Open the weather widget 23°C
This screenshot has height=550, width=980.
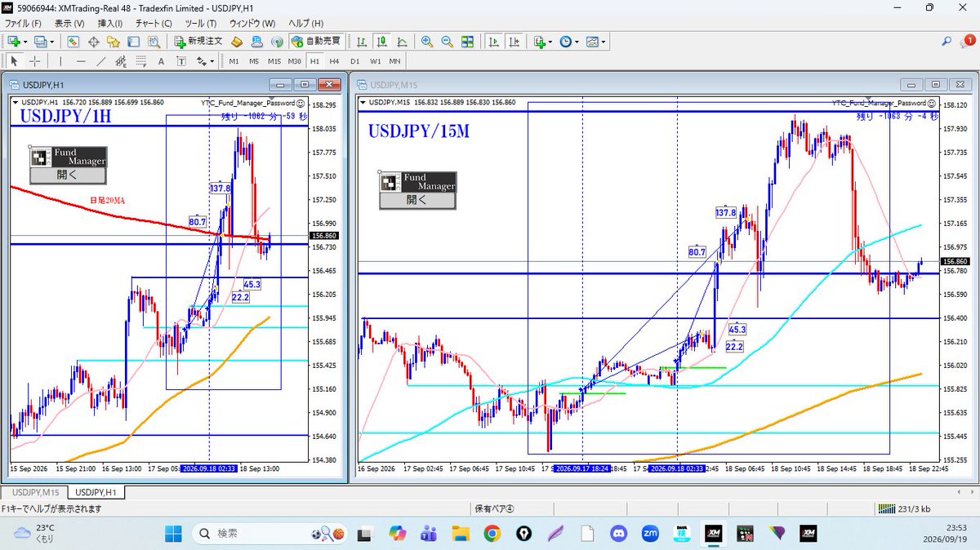coord(34,534)
